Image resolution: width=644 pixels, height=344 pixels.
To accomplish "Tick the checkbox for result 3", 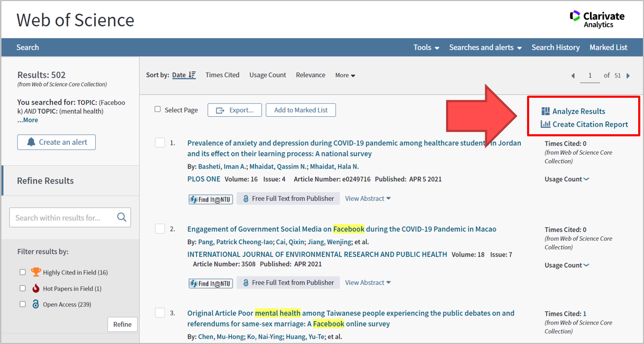I will click(x=160, y=313).
